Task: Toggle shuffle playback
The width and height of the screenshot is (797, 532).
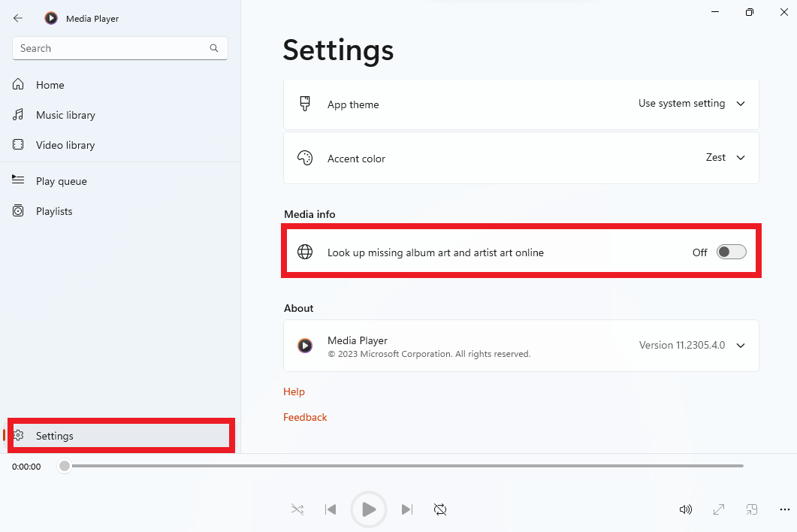Action: pos(297,509)
